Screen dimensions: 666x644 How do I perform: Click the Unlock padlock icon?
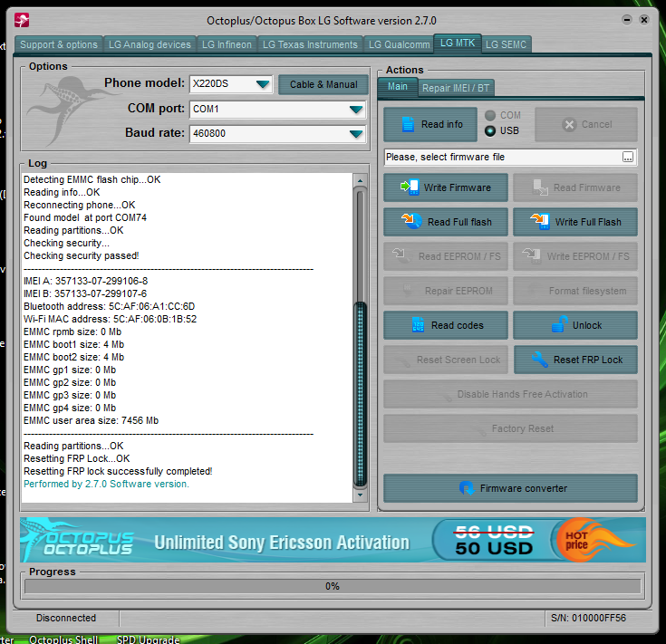[x=559, y=325]
